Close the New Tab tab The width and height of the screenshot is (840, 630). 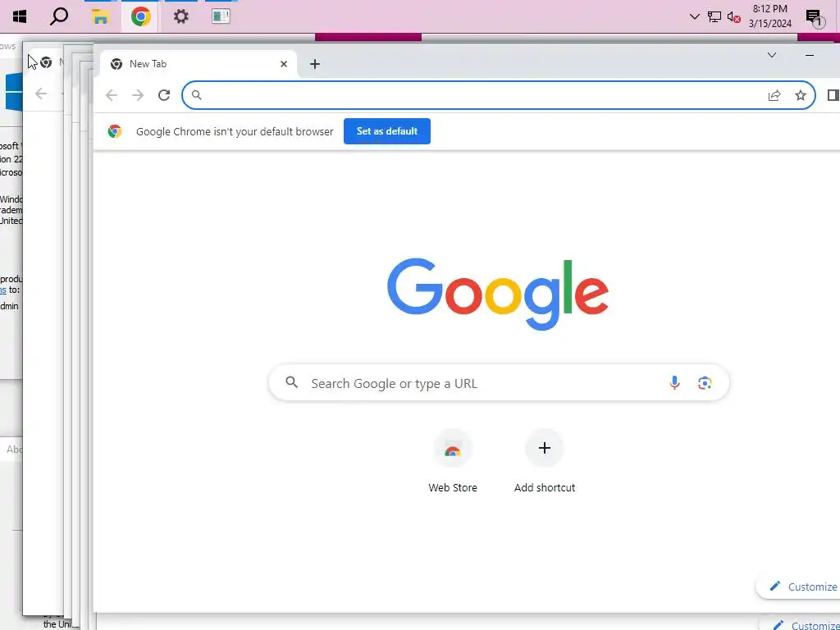(x=284, y=64)
